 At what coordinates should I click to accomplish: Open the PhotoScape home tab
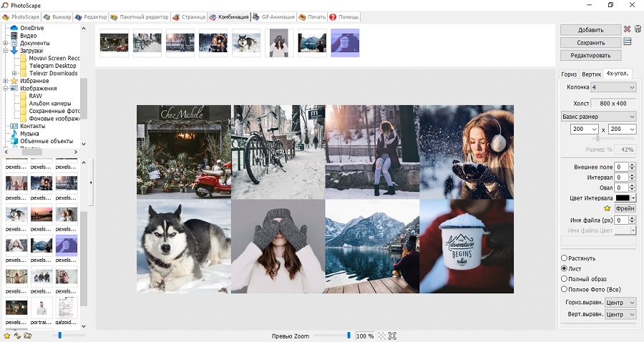click(21, 17)
